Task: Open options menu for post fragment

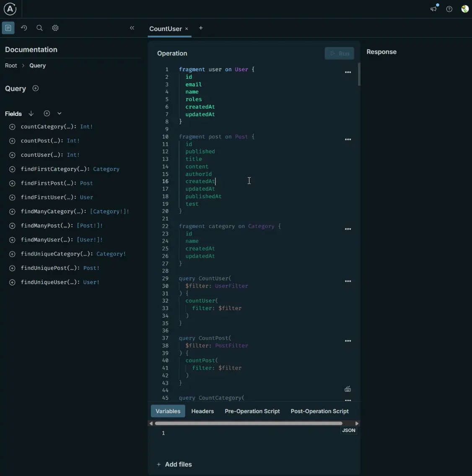Action: tap(348, 140)
